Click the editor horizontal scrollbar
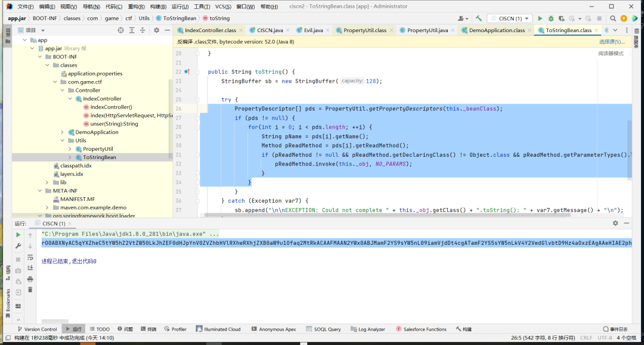This screenshot has height=345, width=644. click(x=387, y=215)
